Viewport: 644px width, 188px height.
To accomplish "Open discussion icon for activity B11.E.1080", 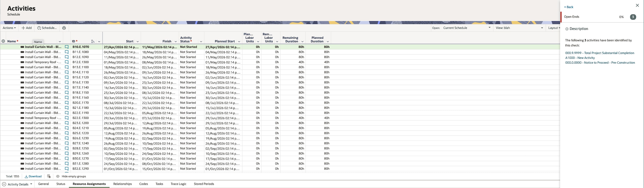I will click(67, 52).
